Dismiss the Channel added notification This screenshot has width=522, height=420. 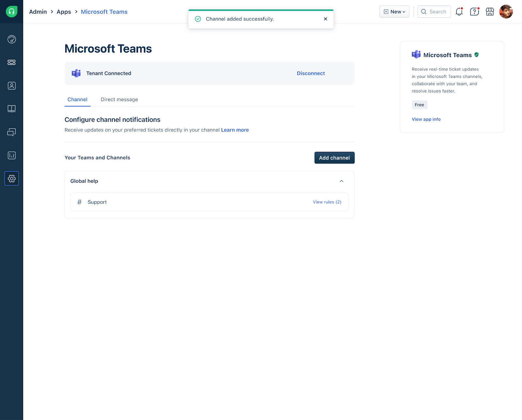[325, 19]
